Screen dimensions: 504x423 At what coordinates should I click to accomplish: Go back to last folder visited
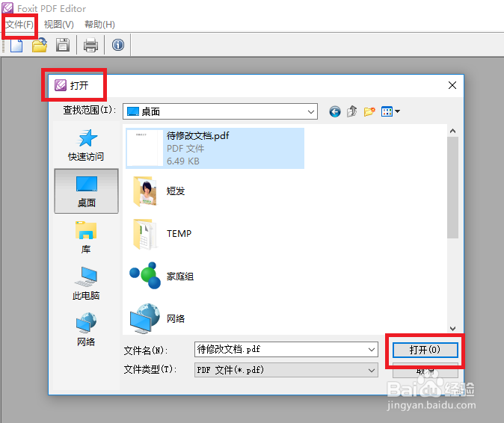[334, 111]
